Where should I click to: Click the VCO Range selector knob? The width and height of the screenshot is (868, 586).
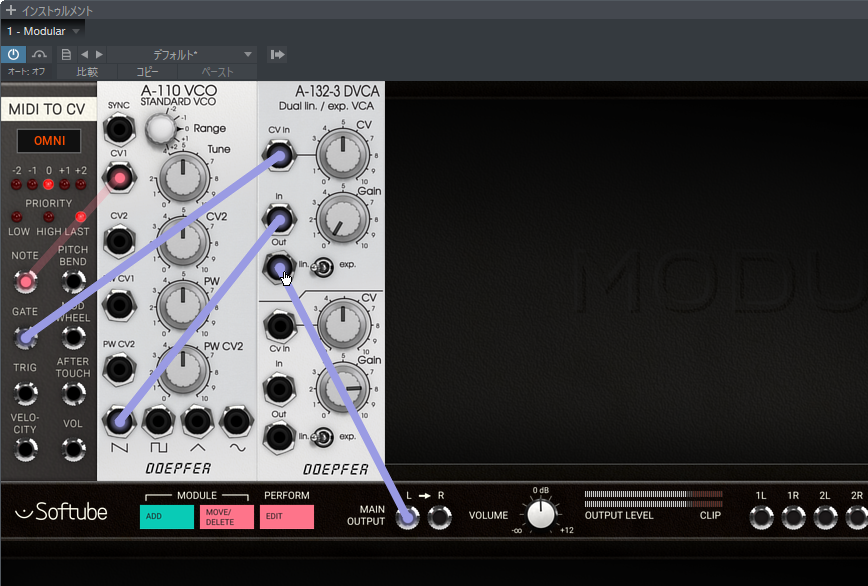coord(161,128)
